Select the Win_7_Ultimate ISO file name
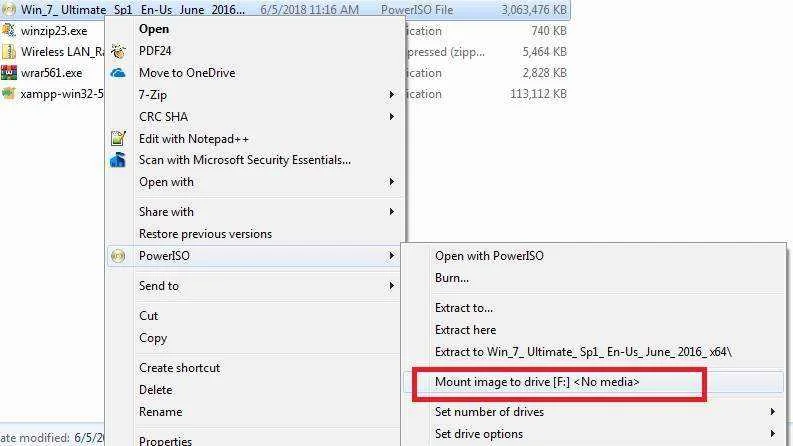793x446 pixels. 133,10
